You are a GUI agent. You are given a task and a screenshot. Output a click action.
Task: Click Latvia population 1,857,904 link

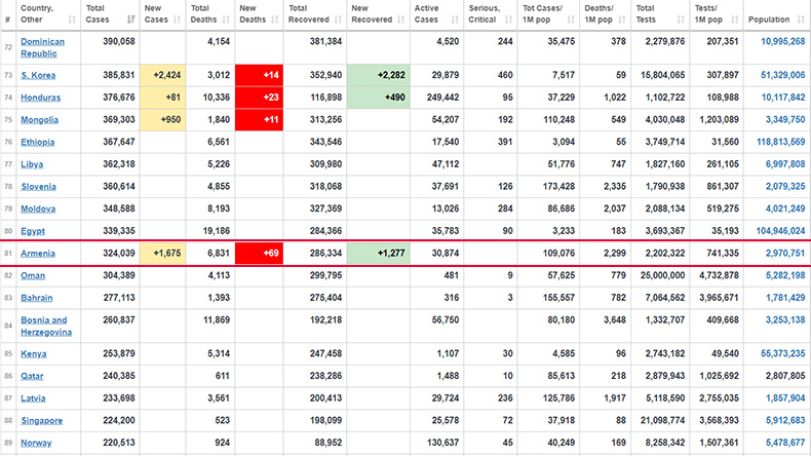(x=785, y=398)
